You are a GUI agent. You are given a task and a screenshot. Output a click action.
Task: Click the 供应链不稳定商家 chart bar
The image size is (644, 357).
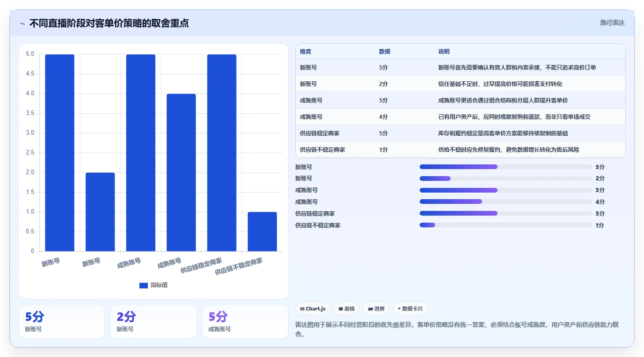tap(262, 232)
